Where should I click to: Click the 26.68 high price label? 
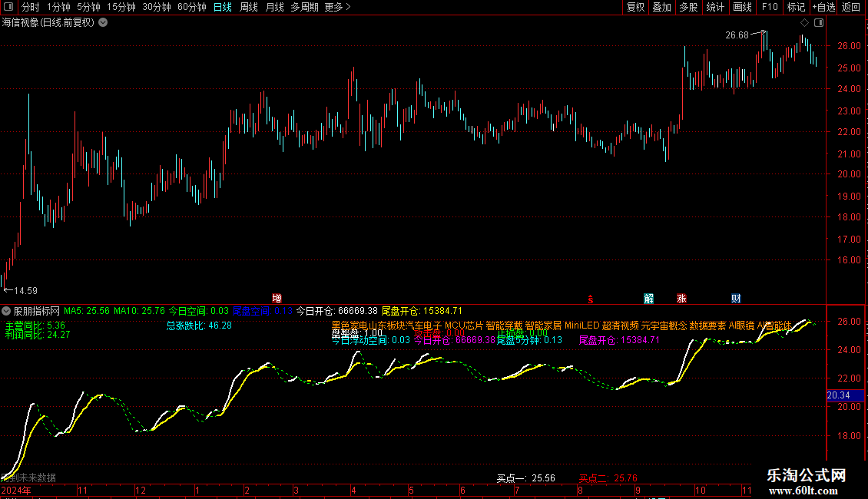[x=737, y=35]
